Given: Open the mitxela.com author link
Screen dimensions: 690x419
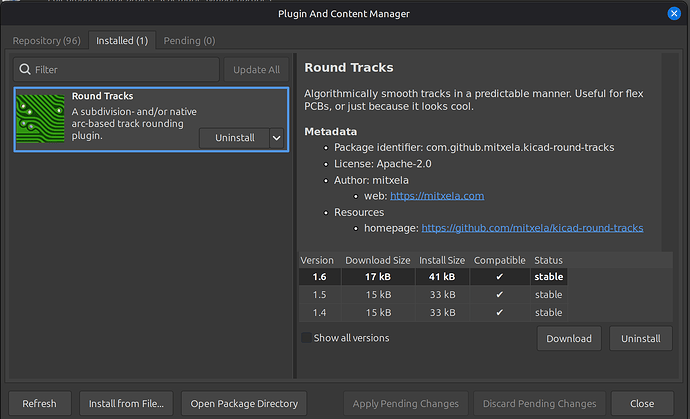Looking at the screenshot, I should pyautogui.click(x=439, y=196).
